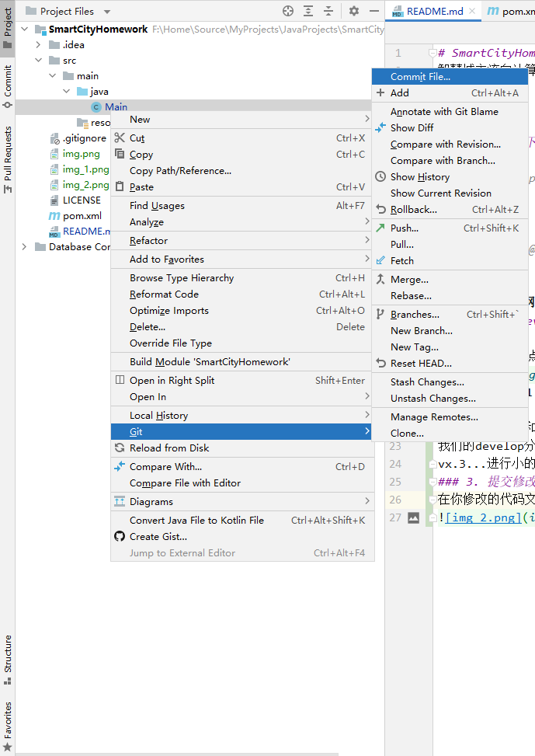535x756 pixels.
Task: Choose Find Usages
Action: (242, 206)
